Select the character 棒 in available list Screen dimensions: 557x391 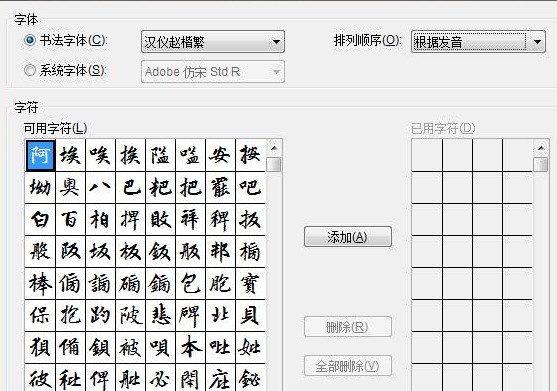click(x=40, y=283)
